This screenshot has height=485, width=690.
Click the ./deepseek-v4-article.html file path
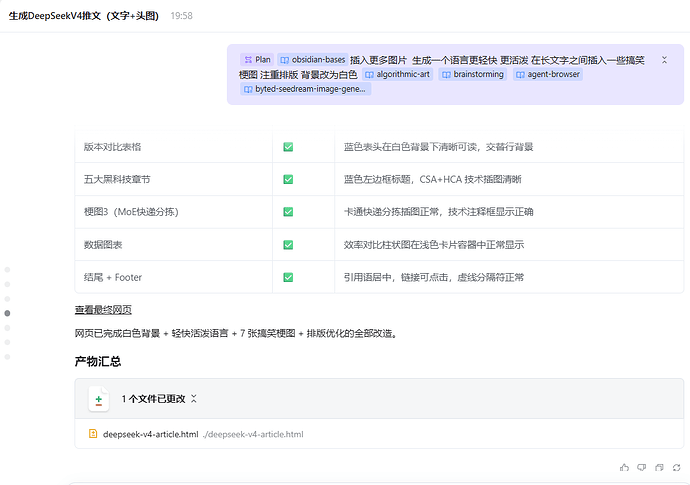[x=252, y=434]
